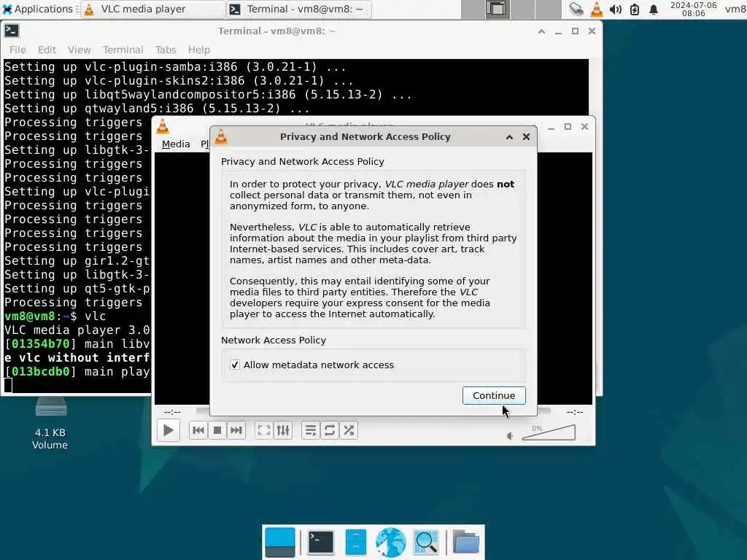The image size is (747, 560).
Task: Roll up Privacy dialog with arrow button
Action: 509,137
